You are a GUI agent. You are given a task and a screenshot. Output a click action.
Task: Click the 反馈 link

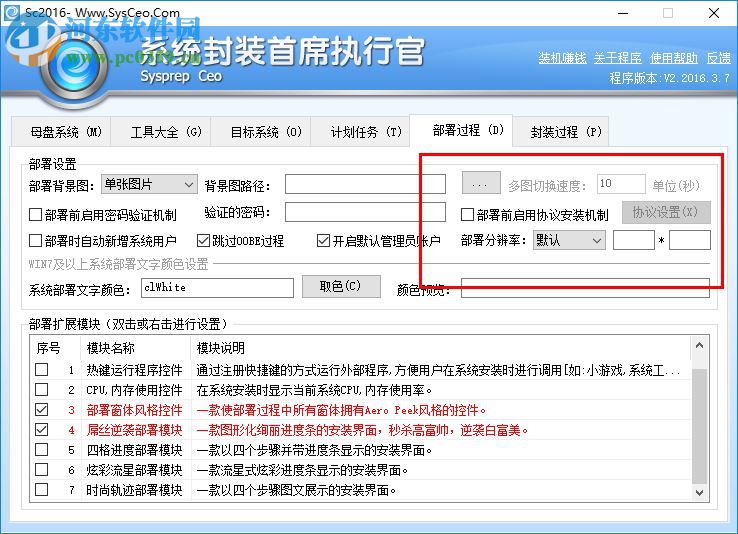click(718, 58)
